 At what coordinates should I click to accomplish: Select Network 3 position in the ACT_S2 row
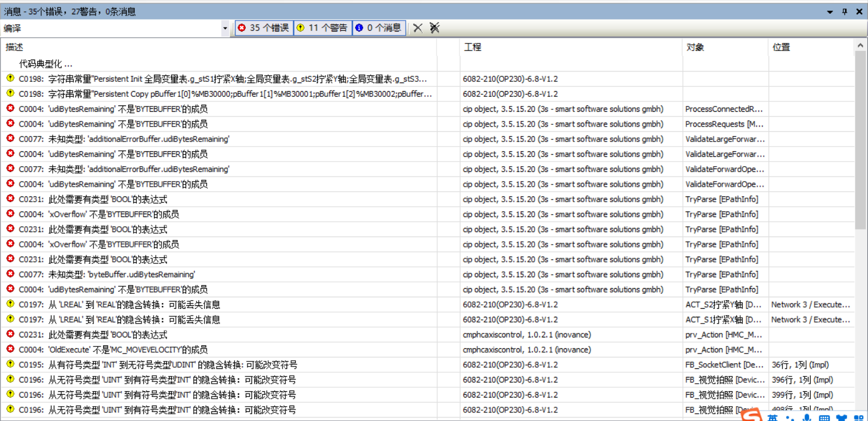point(811,304)
